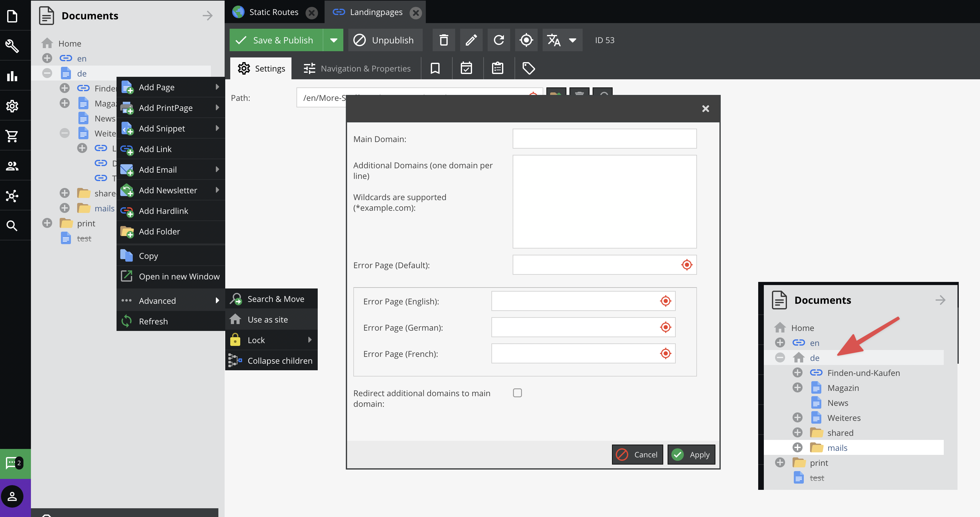980x517 pixels.
Task: Collapse the de tree node
Action: pyautogui.click(x=47, y=73)
